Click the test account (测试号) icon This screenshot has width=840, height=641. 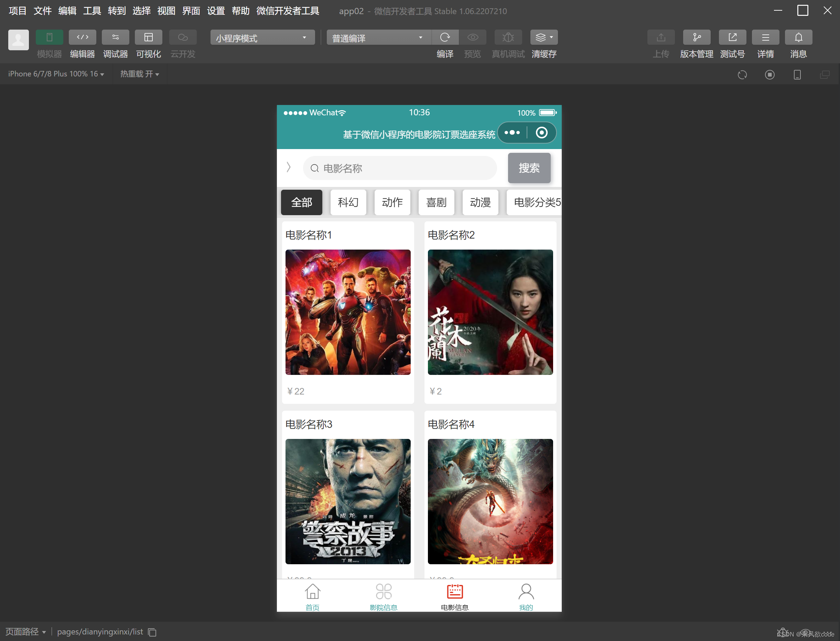click(x=732, y=38)
